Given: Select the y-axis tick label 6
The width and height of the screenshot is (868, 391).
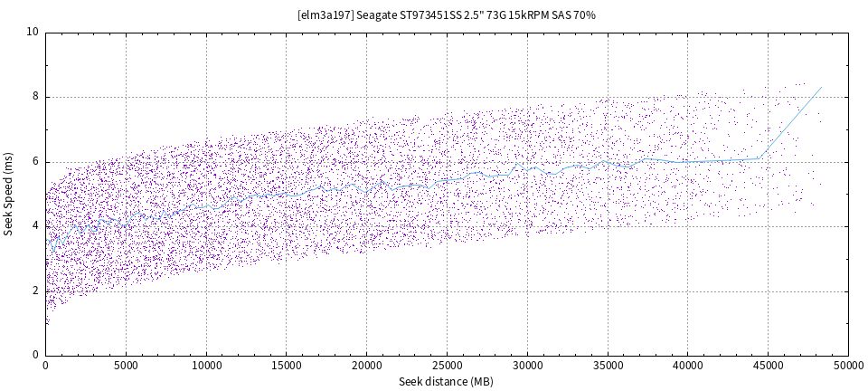Looking at the screenshot, I should 35,162.
